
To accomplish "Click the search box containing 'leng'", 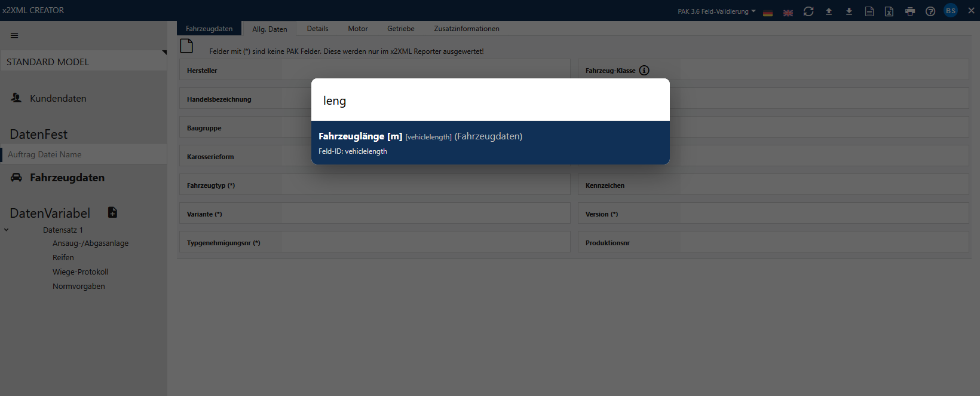I will pyautogui.click(x=490, y=100).
